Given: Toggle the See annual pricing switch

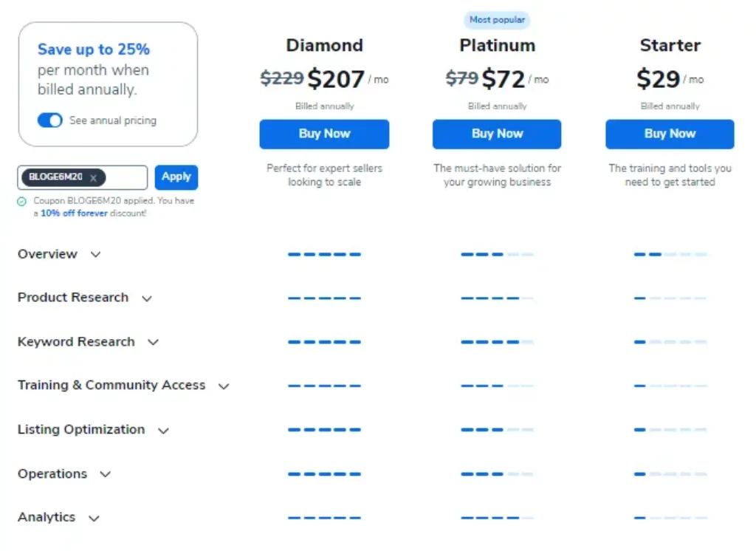Looking at the screenshot, I should [x=49, y=120].
